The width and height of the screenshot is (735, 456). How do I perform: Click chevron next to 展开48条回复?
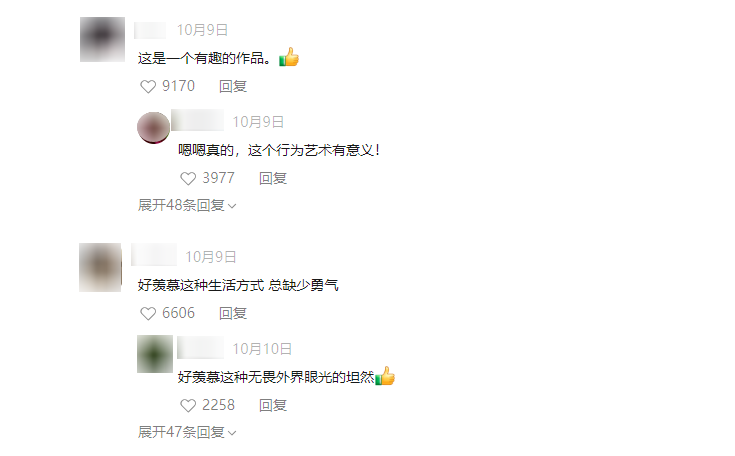click(232, 206)
